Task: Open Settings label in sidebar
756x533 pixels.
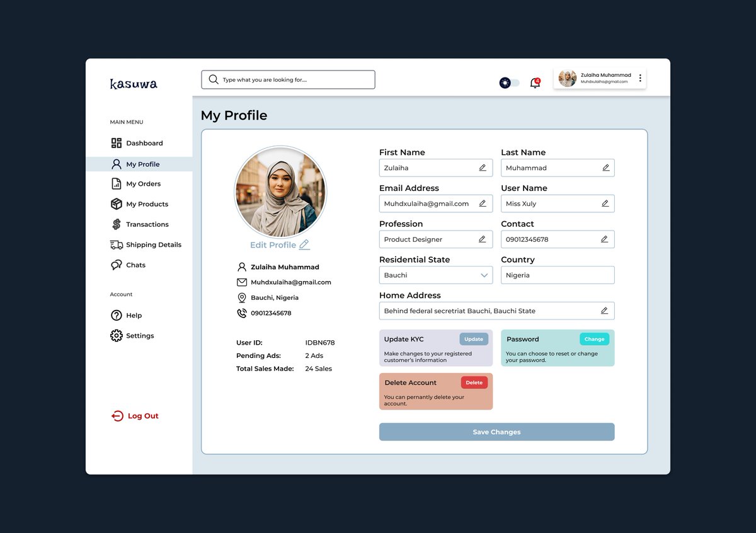Action: [x=140, y=336]
